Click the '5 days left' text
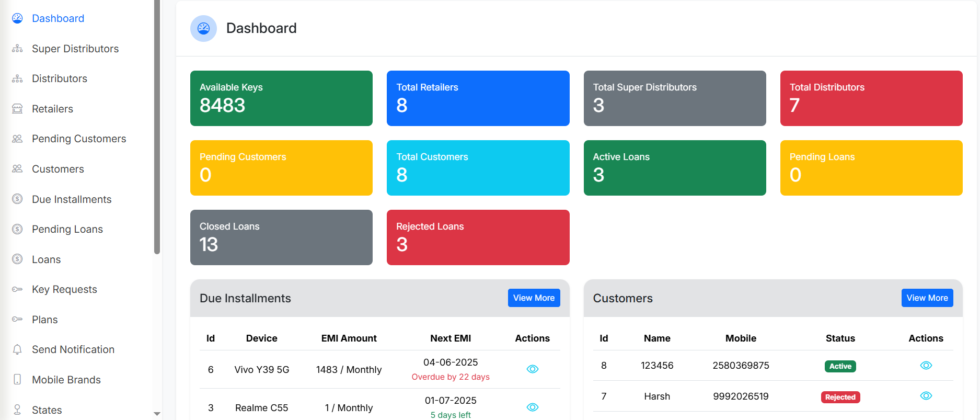Screen dimensions: 980x420 451,415
